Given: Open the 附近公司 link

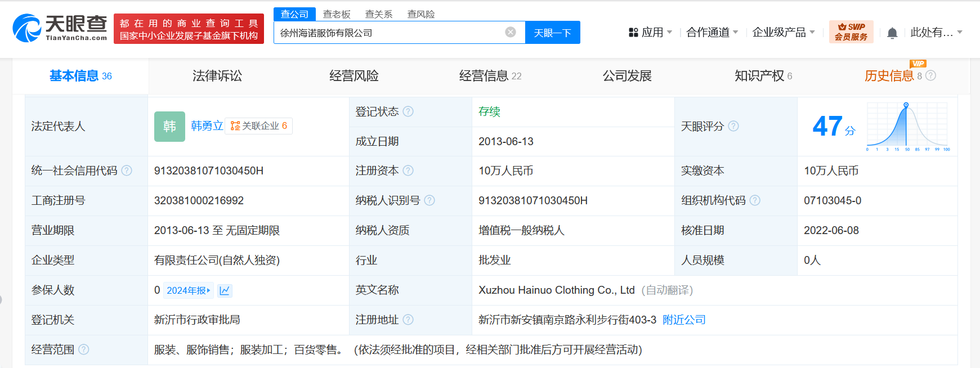Looking at the screenshot, I should [x=684, y=320].
